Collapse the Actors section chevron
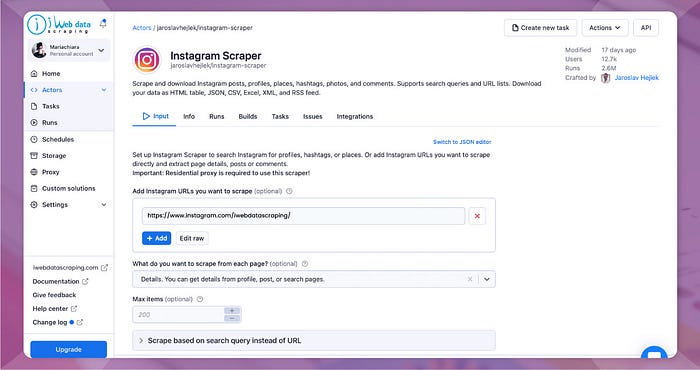This screenshot has height=370, width=700. 104,90
